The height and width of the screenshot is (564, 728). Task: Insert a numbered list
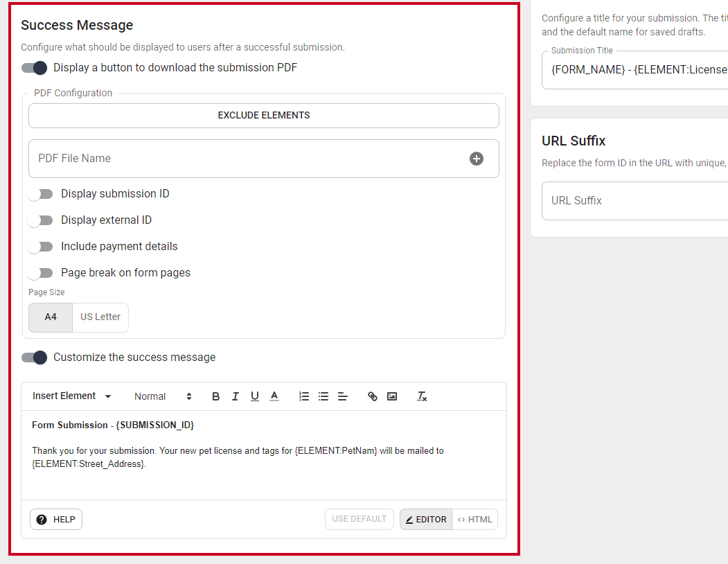[x=303, y=396]
